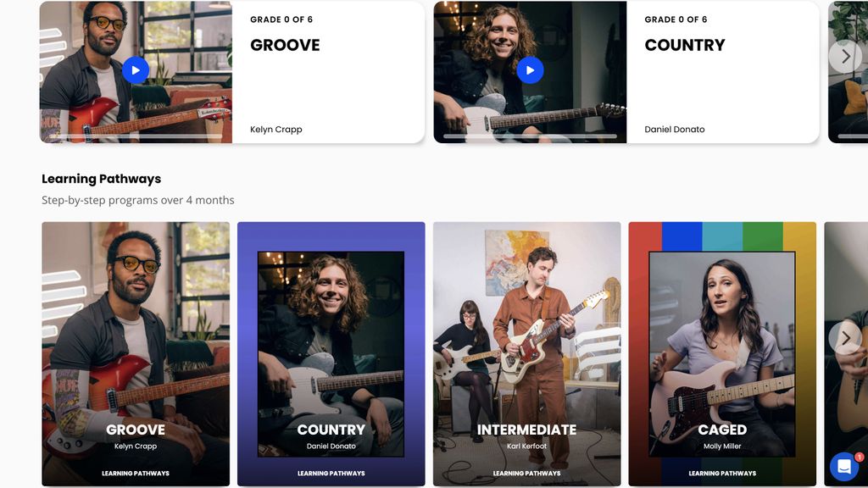Open the chat support bubble icon
Viewport: 868px width, 488px height.
coord(844,467)
